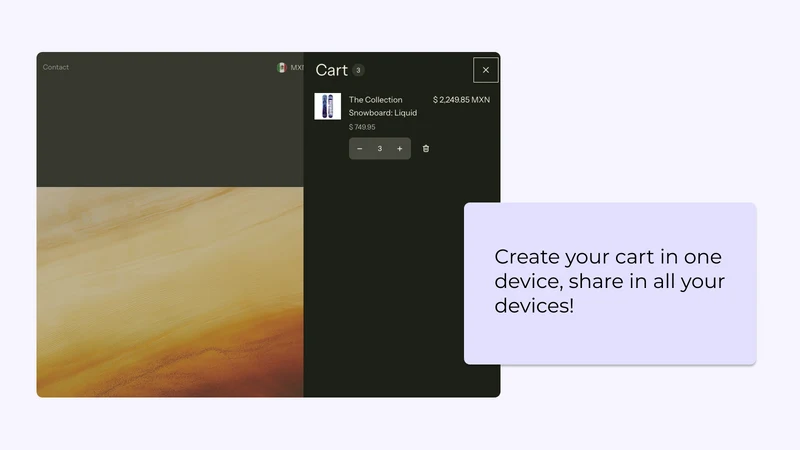Click the snowboard product thumbnail
800x450 pixels.
(328, 106)
